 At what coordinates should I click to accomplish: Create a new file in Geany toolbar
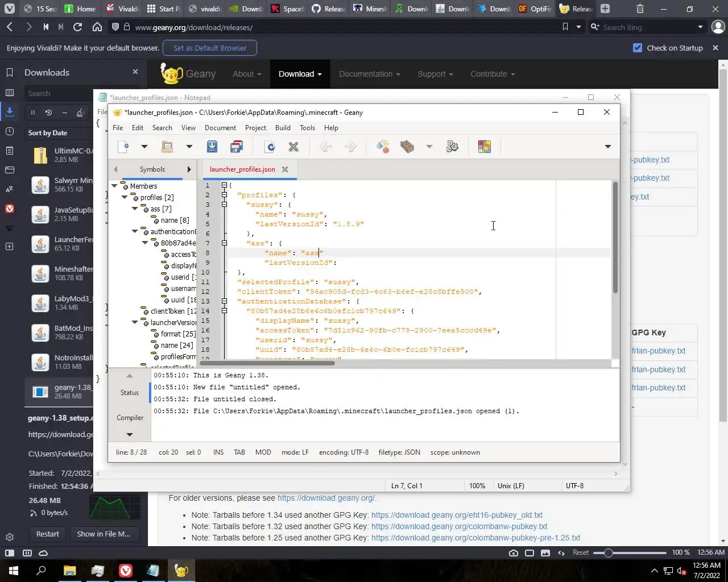click(123, 147)
